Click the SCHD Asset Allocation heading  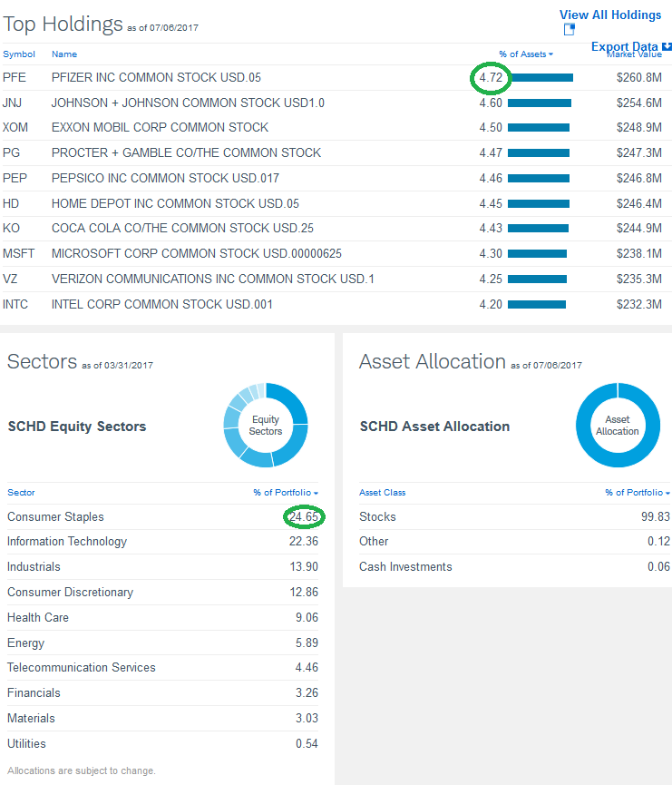pos(434,427)
